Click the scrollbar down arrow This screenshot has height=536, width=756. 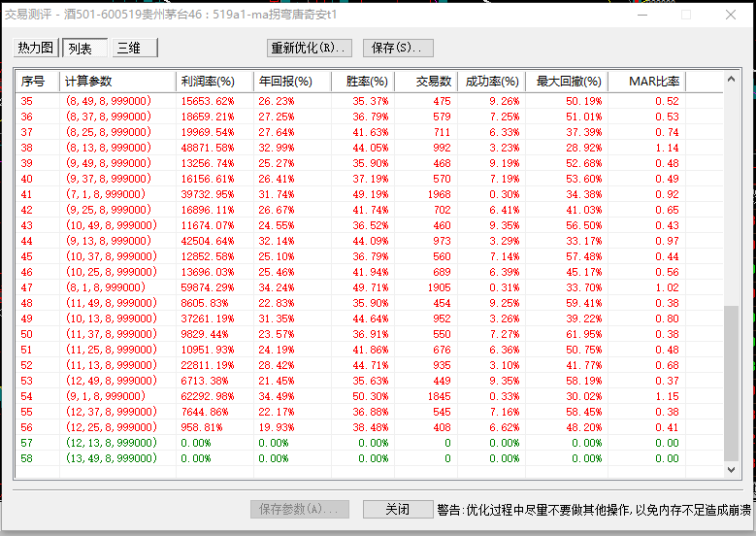(x=731, y=469)
